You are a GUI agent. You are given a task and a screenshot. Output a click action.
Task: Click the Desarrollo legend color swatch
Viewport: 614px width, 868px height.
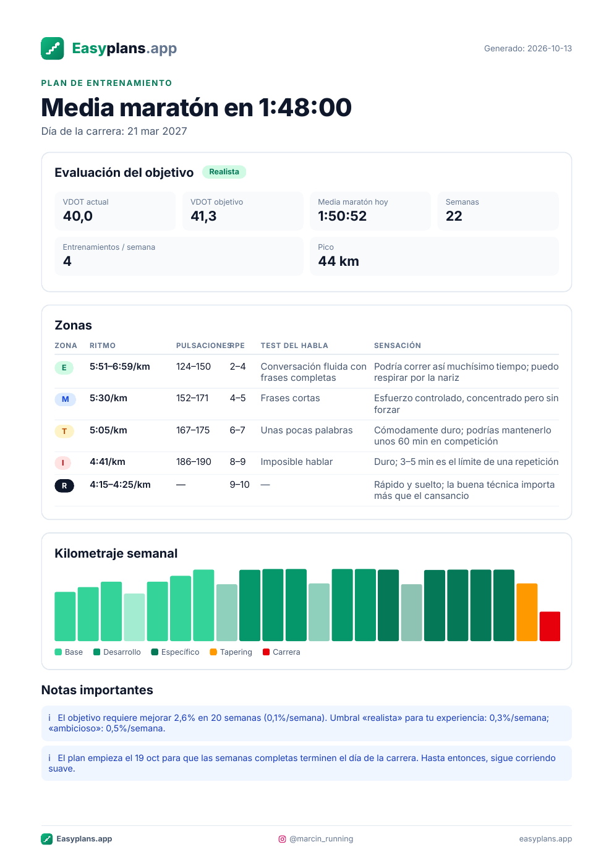(96, 652)
